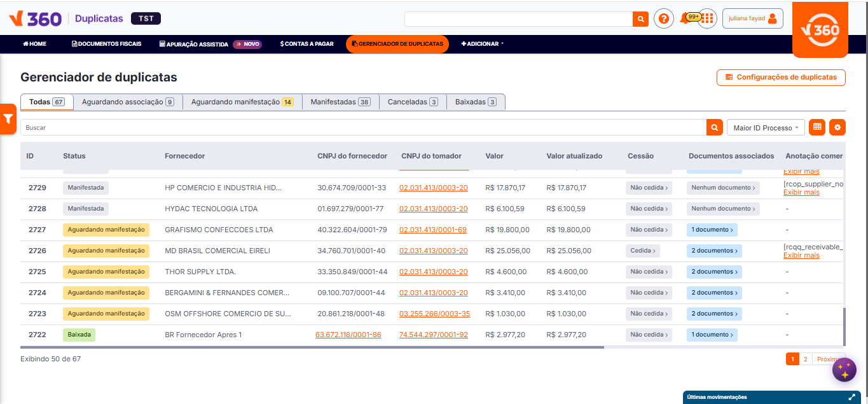Run the Buscar table search magnifier button
Viewport: 868px width, 404px height.
pos(715,127)
